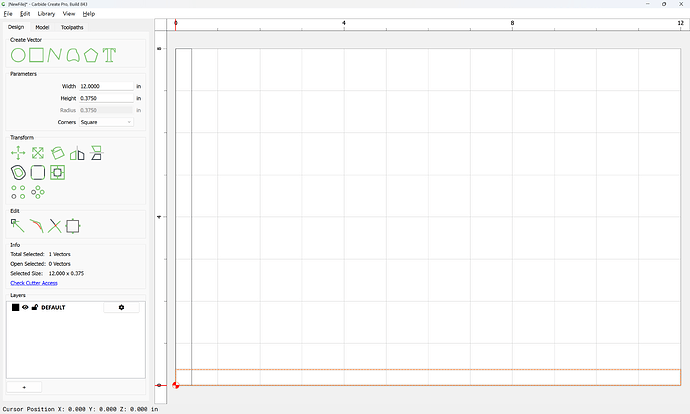Activate the Rotate transform tool
690x414 pixels.
pyautogui.click(x=57, y=153)
